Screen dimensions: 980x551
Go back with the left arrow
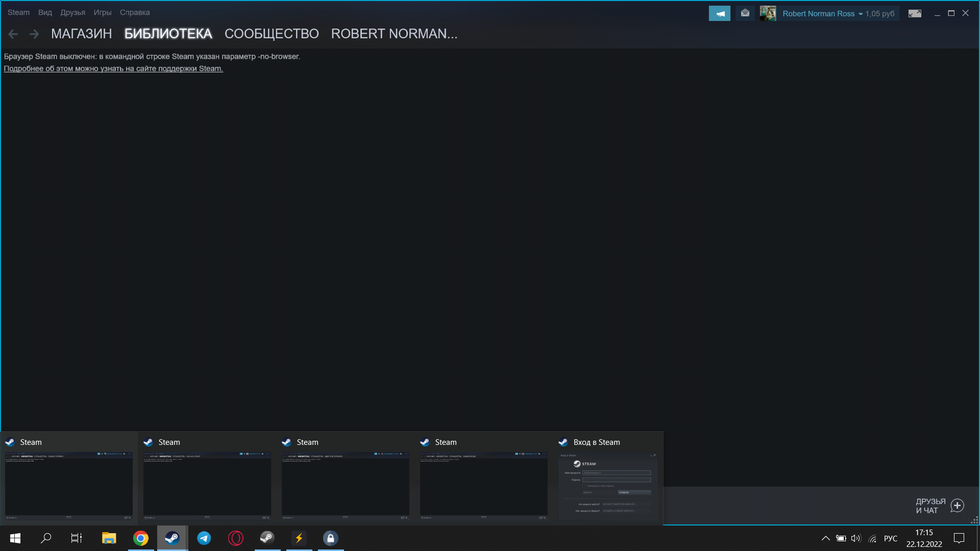13,34
